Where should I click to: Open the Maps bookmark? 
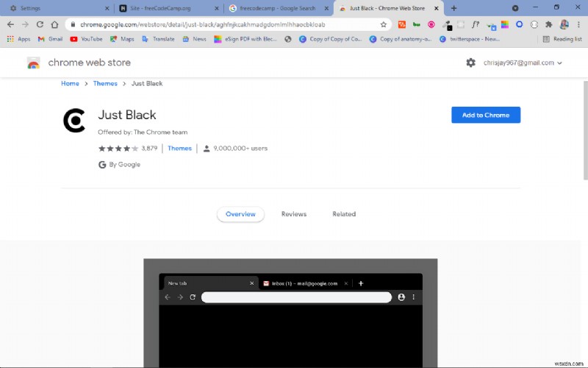pos(122,39)
